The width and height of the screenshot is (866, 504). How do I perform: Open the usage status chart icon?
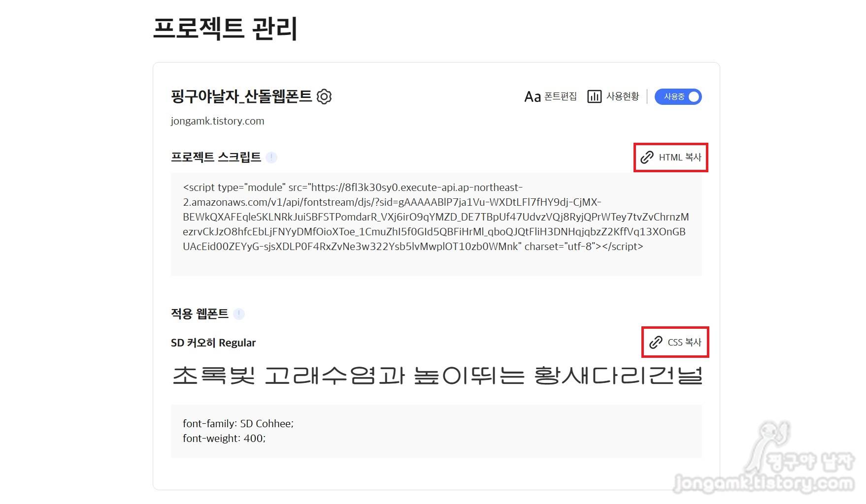[x=594, y=96]
